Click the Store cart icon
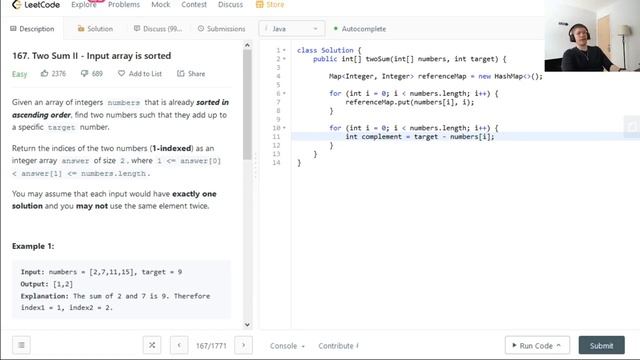 [260, 4]
